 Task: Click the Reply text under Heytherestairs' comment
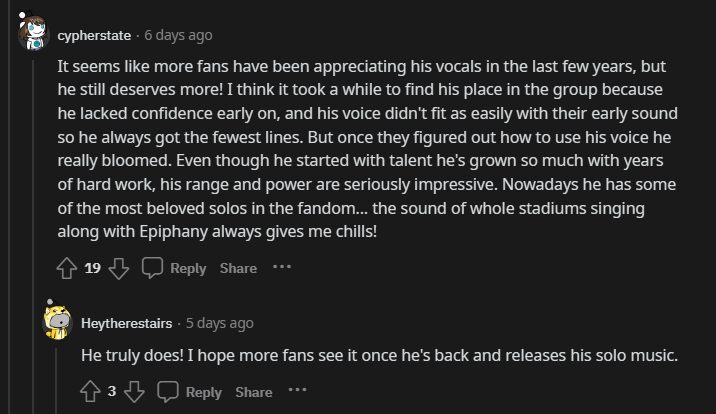(204, 392)
